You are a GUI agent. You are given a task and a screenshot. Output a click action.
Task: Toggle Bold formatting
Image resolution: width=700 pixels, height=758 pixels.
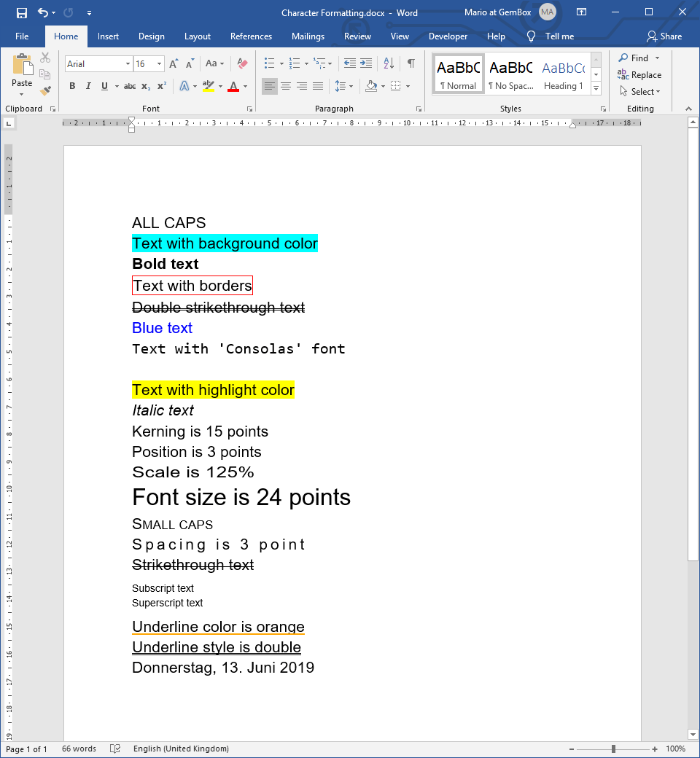point(72,86)
